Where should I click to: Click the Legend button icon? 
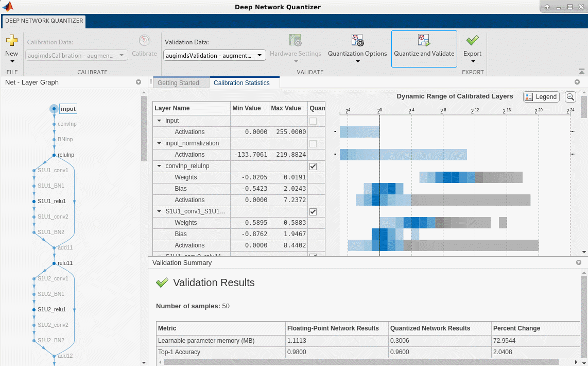pos(529,97)
